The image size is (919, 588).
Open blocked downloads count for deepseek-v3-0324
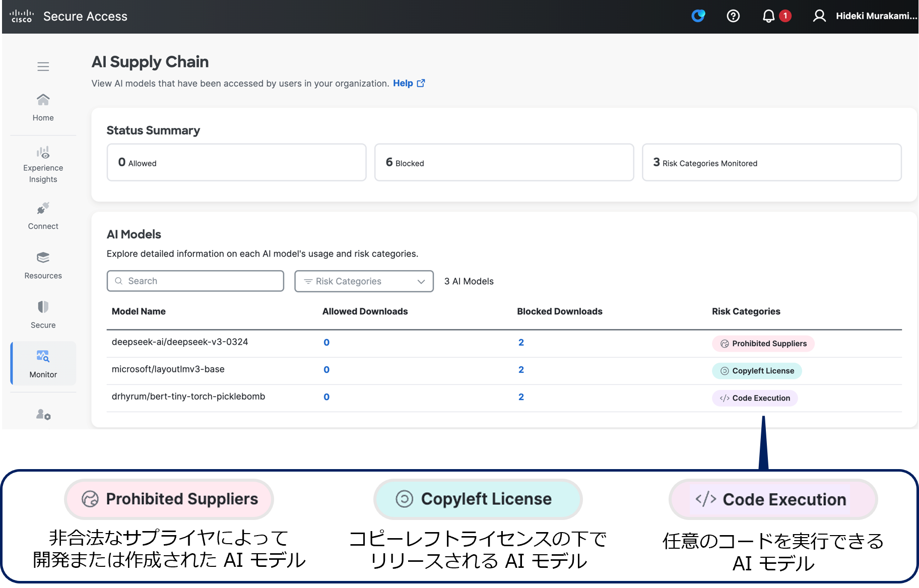pos(521,343)
